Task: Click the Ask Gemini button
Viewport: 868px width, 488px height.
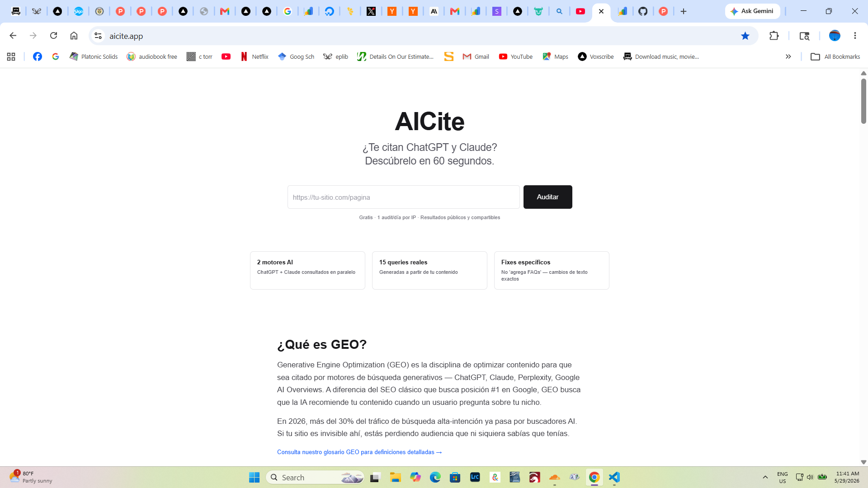Action: pos(752,11)
